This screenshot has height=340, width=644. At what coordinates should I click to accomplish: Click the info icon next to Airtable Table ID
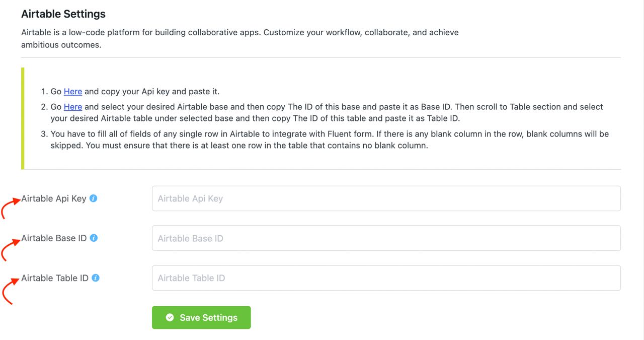pyautogui.click(x=95, y=278)
